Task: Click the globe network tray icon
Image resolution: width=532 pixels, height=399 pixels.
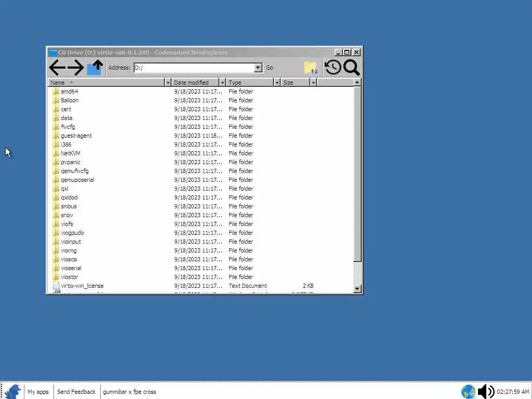Action: point(468,392)
